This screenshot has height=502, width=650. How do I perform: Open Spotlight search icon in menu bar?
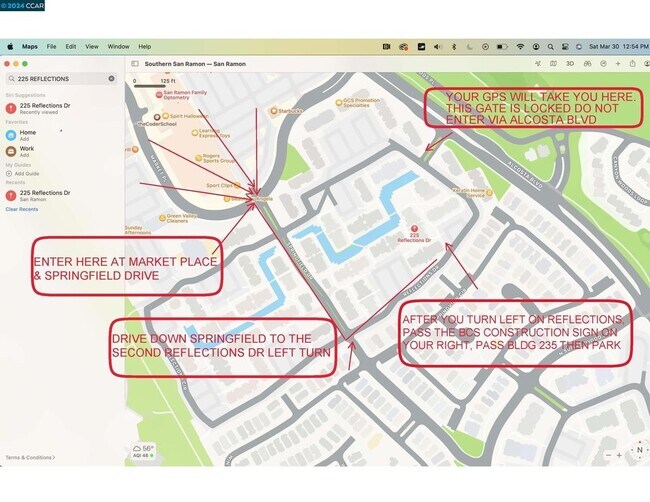pyautogui.click(x=551, y=47)
